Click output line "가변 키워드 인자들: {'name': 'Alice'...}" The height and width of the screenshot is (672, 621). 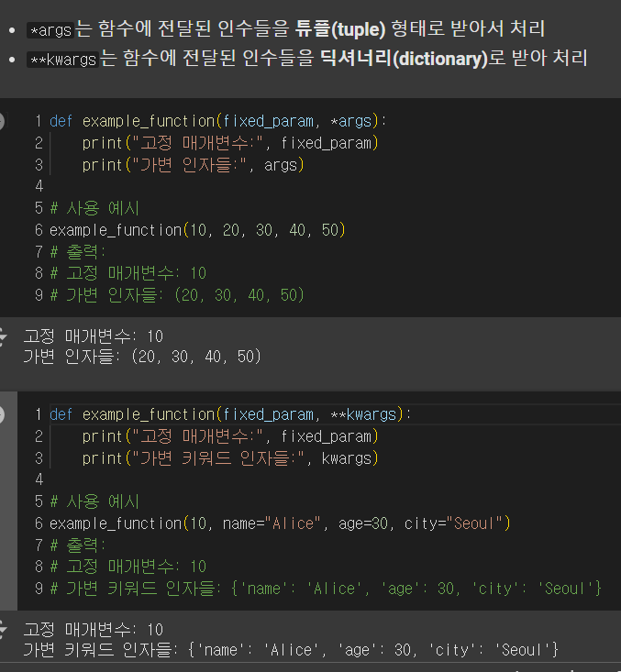point(291,650)
